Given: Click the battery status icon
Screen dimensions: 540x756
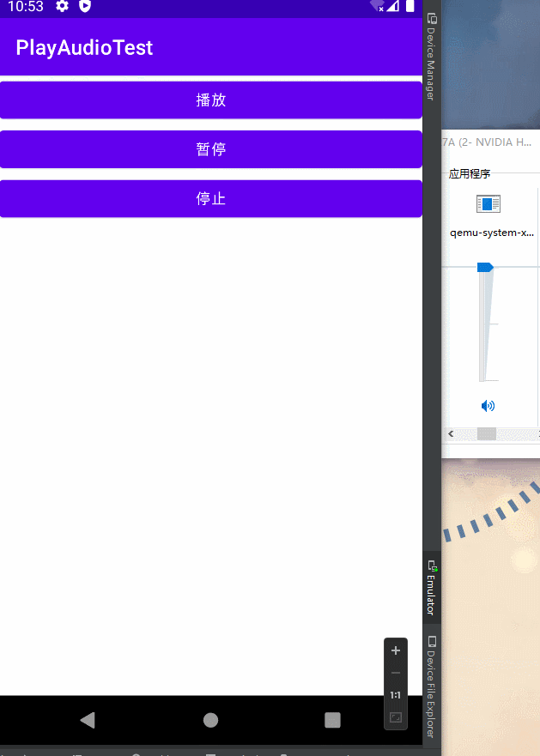Looking at the screenshot, I should pos(410,6).
